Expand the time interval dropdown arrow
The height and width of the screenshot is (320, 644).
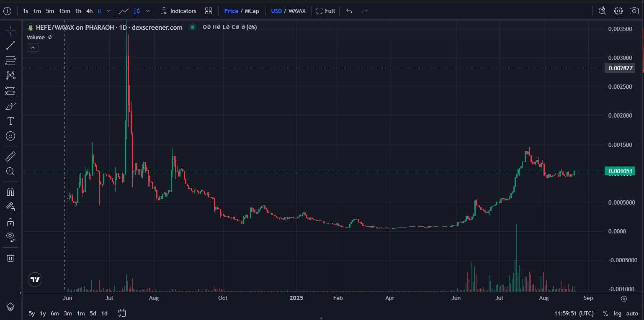[109, 11]
